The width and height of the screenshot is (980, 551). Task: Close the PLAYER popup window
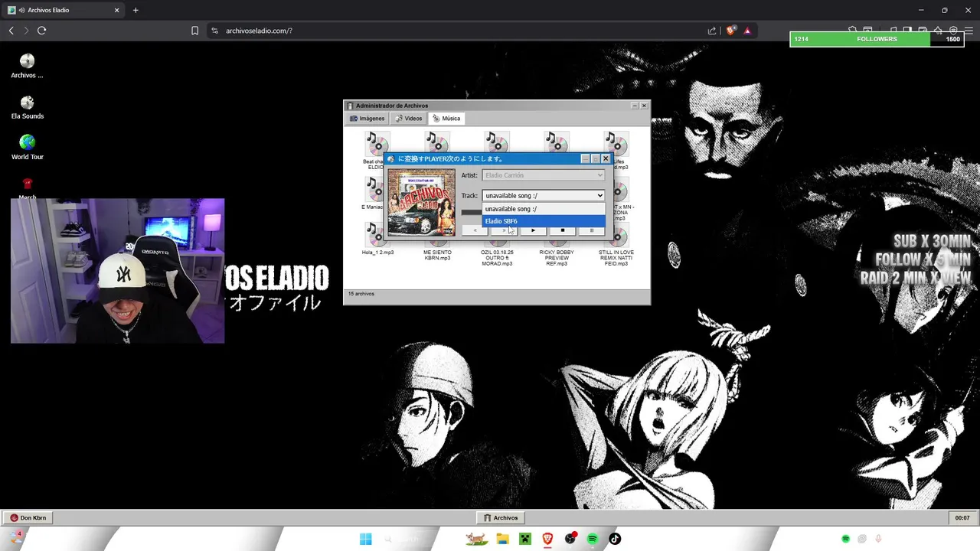pos(606,159)
